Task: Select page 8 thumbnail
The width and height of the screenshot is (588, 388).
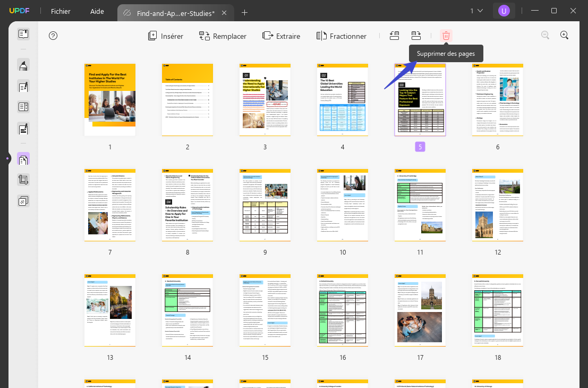Action: pos(188,205)
